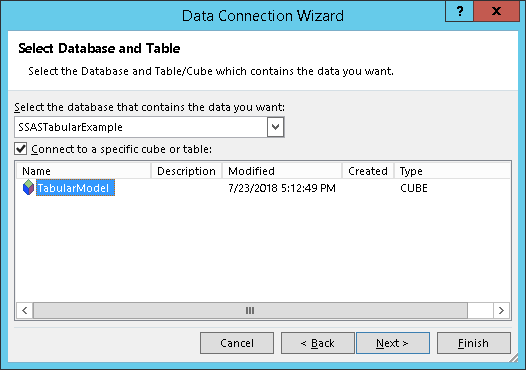Close the Data Connection Wizard dialog
The width and height of the screenshot is (526, 370).
(x=496, y=12)
